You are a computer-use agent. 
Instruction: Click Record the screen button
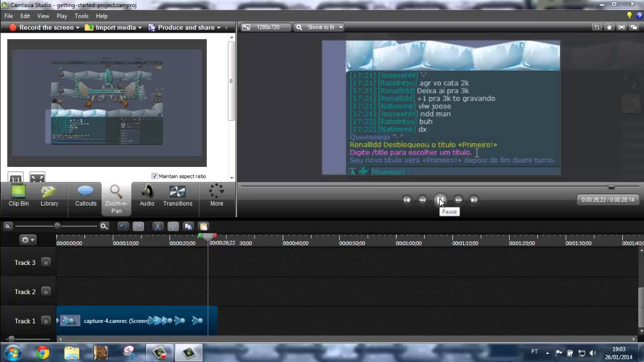[41, 28]
